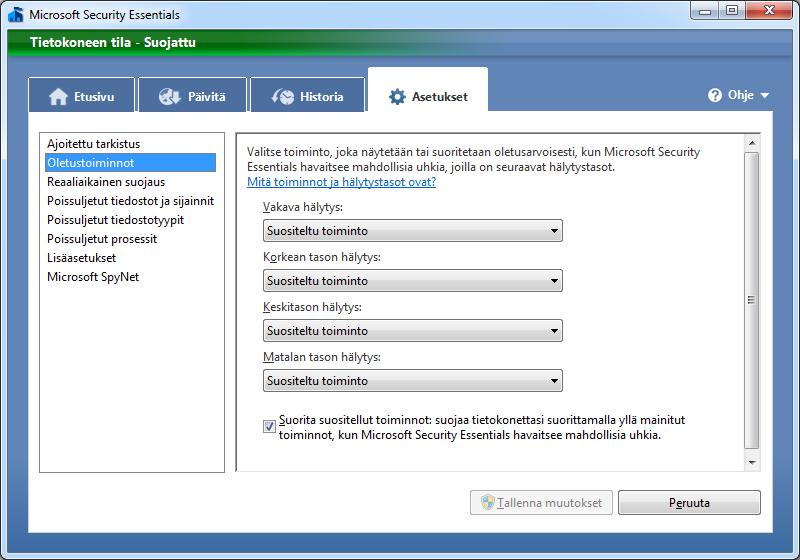
Task: Click scrollbar down arrow in settings pane
Action: 752,463
